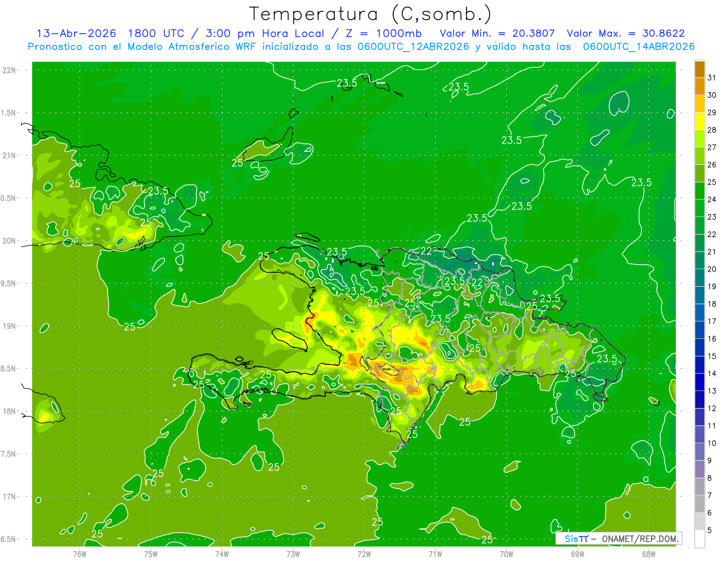Image resolution: width=728 pixels, height=562 pixels.
Task: Select the Valor Min. = 20.3807 text
Action: click(498, 34)
